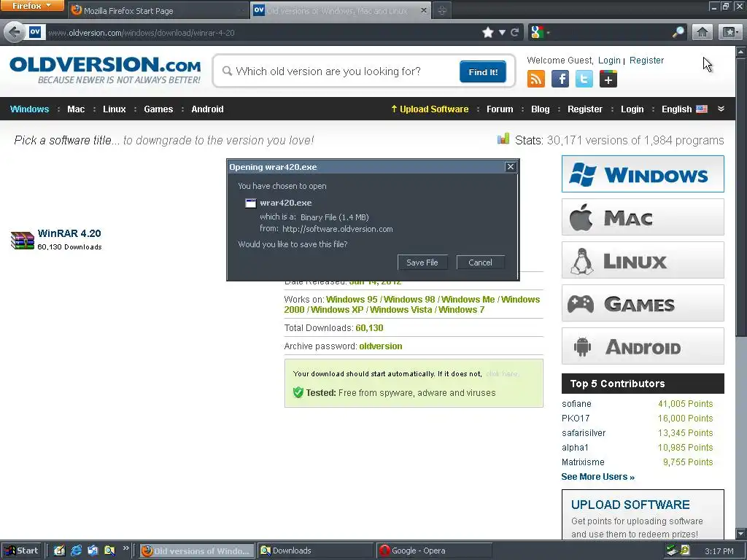Image resolution: width=747 pixels, height=560 pixels.
Task: Click the large Games category banner
Action: pos(643,303)
